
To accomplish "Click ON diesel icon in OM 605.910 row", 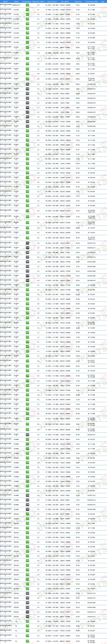I will (x=28, y=117).
